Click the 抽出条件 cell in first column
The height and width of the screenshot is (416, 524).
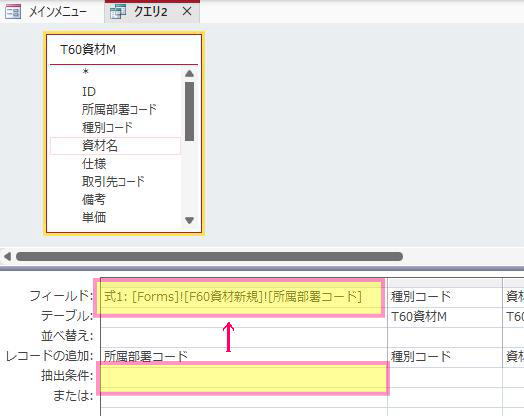click(x=244, y=377)
